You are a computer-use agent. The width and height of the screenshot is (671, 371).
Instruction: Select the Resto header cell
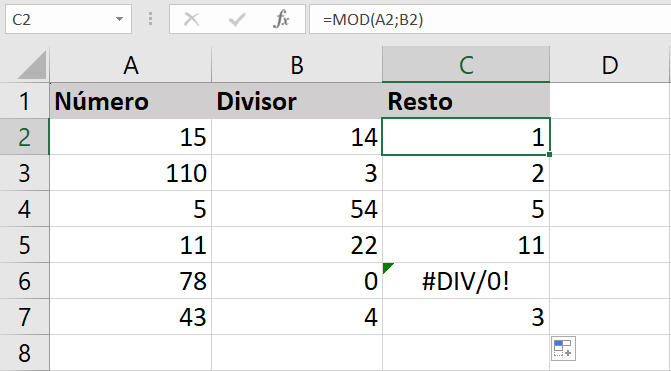click(466, 101)
